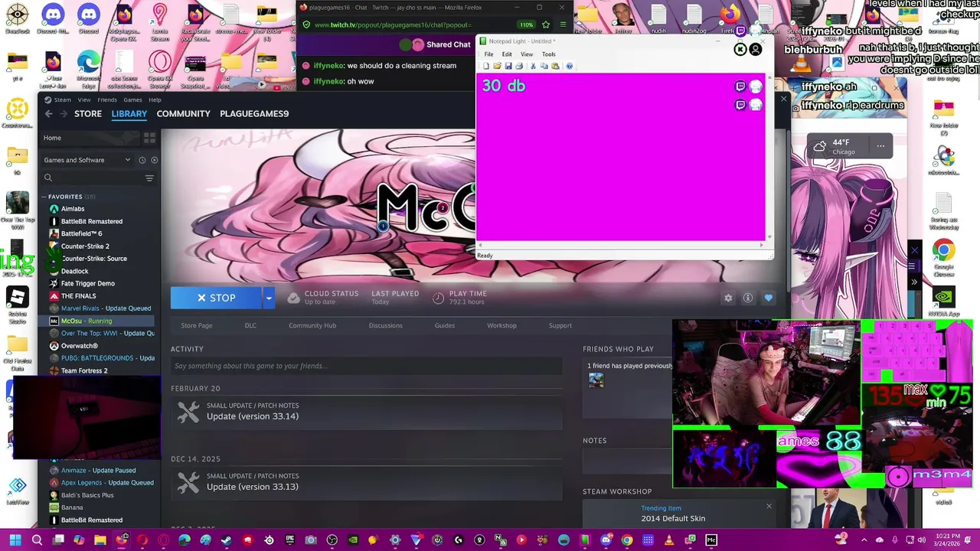Click the Steam library search field

[x=92, y=178]
